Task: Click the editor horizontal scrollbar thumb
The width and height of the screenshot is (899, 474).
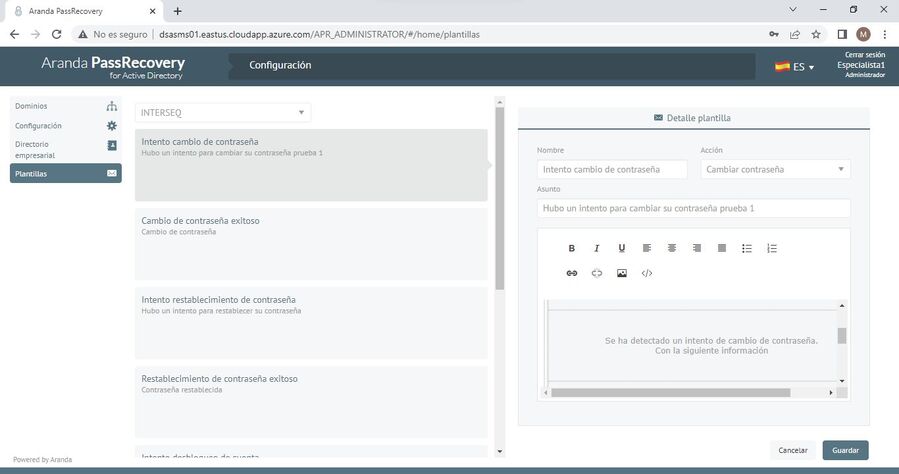Action: coord(671,393)
